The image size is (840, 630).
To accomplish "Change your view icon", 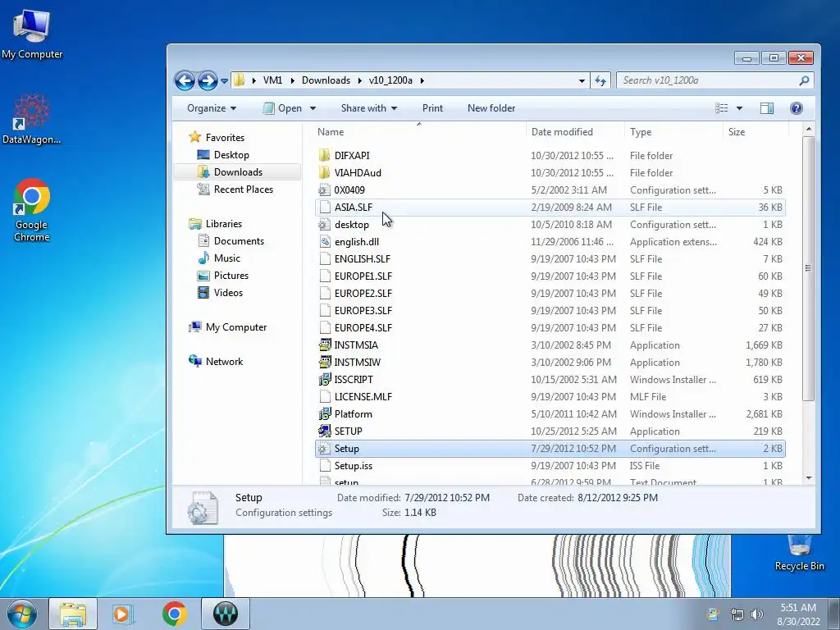I will 722,108.
